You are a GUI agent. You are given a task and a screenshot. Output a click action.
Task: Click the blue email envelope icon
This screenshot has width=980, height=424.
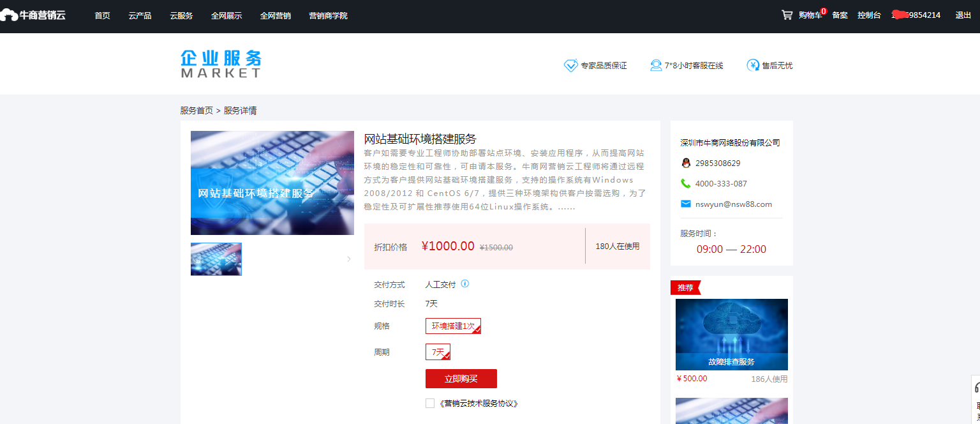686,204
